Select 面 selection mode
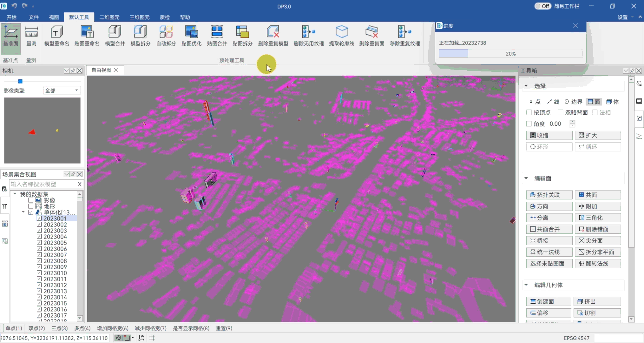This screenshot has width=644, height=343. coord(594,102)
